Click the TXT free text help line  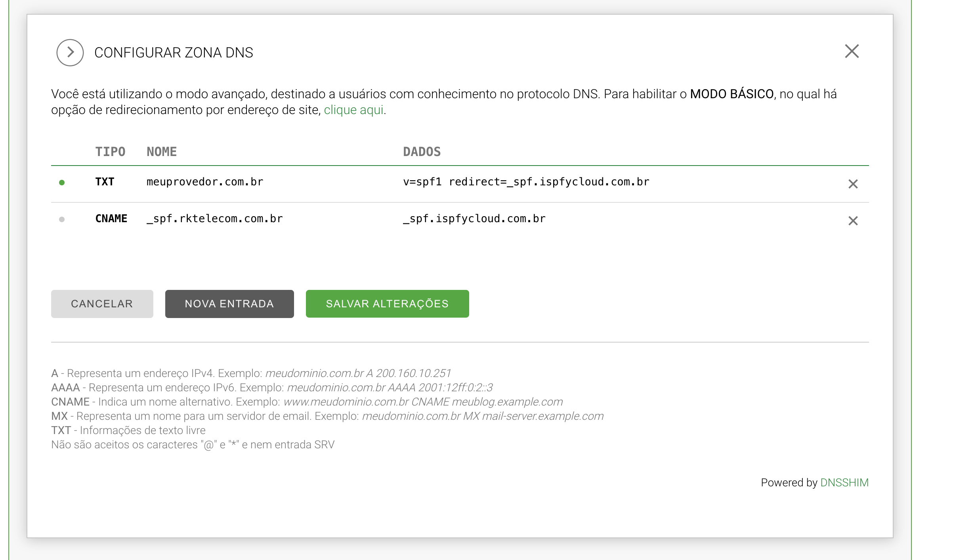point(128,430)
